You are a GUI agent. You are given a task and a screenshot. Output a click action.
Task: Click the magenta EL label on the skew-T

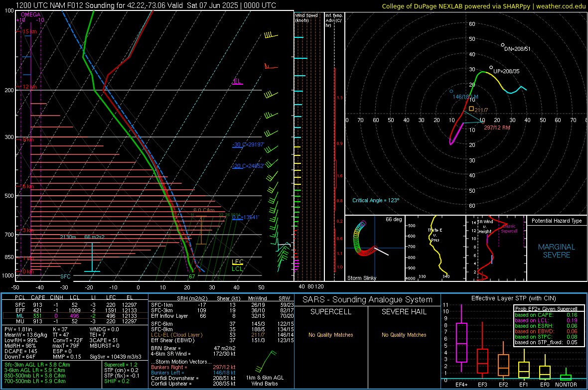[x=237, y=81]
